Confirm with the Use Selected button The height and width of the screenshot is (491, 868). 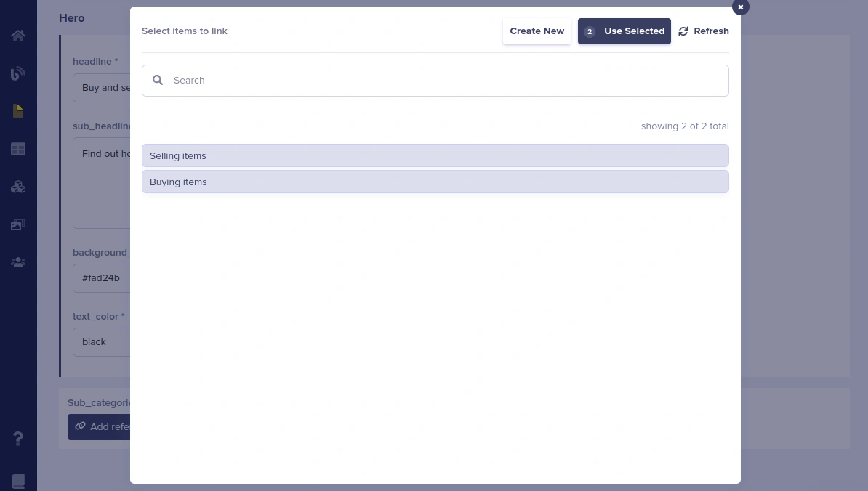pos(624,31)
